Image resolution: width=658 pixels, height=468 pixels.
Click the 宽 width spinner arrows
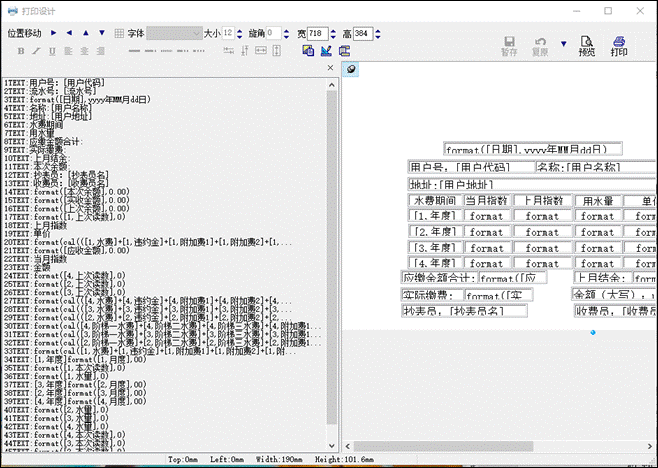click(x=333, y=34)
